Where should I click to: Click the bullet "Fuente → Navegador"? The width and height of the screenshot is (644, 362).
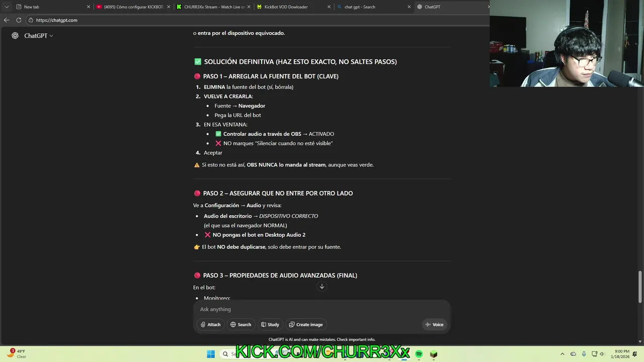[239, 106]
